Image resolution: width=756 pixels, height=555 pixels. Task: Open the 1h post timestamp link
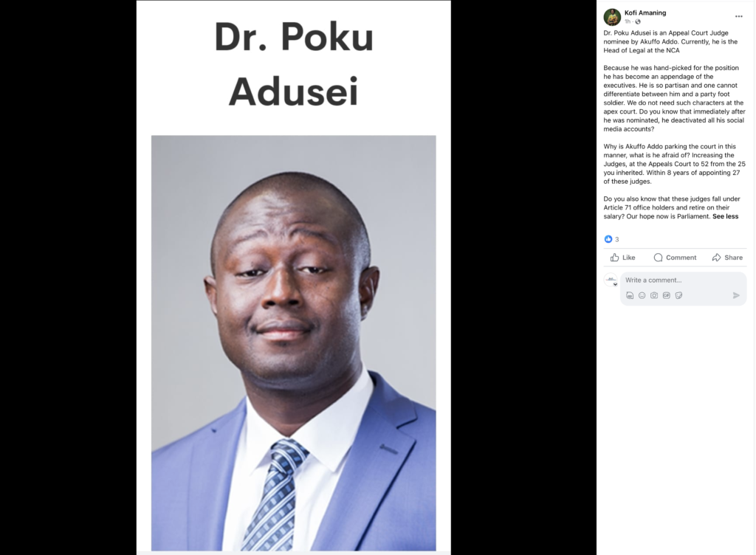[628, 21]
